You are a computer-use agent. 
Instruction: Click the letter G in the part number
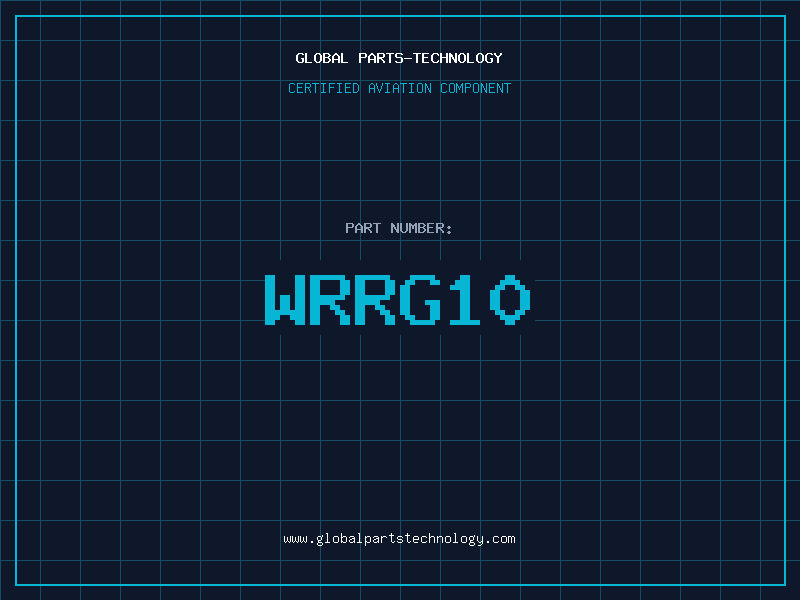(421, 299)
